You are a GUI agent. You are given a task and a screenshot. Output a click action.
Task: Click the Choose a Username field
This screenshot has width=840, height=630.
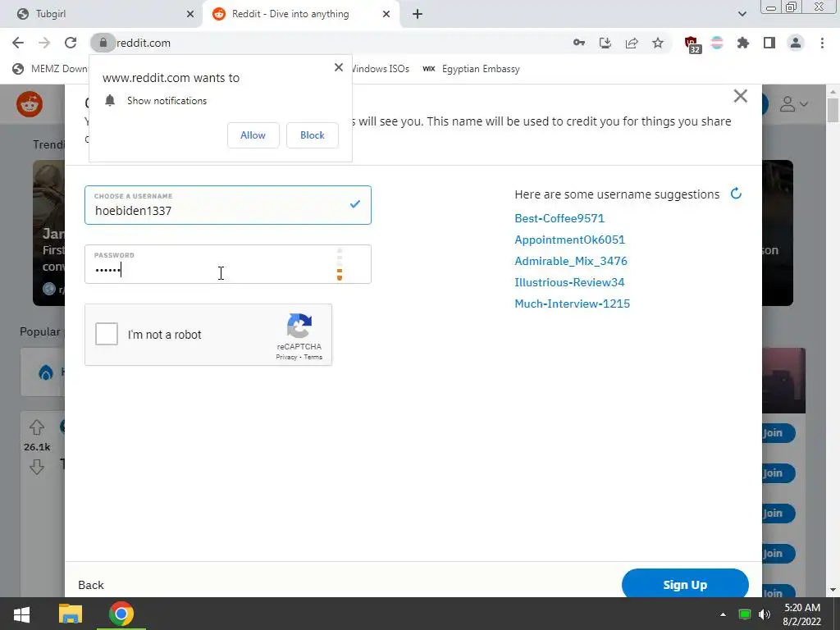click(228, 205)
